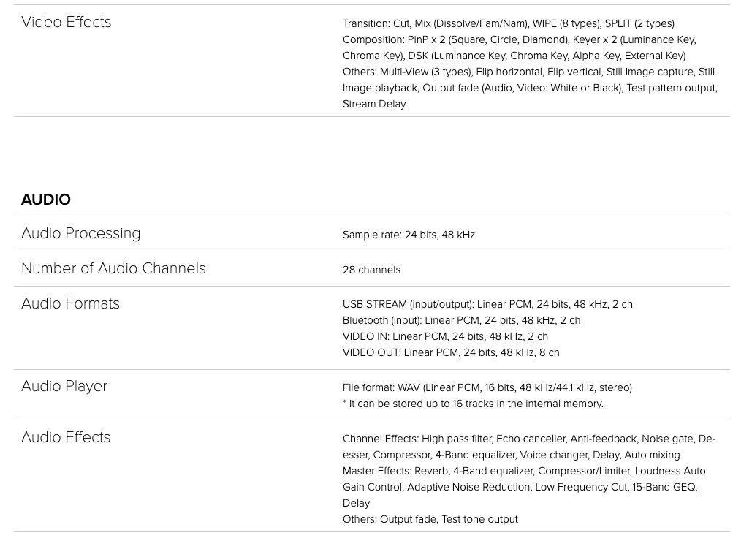Click the Others Output fade, Test tone line

(430, 519)
